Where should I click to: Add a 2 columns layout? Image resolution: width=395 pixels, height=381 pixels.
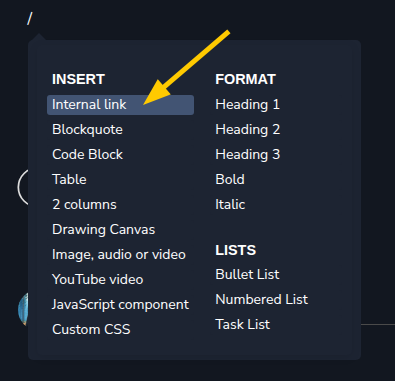(84, 205)
